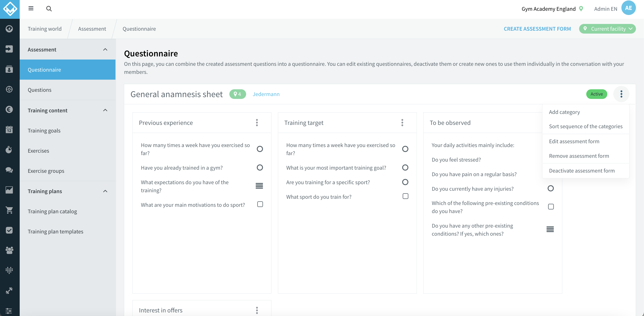Click the dumbbell icon in the sidebar
Image resolution: width=644 pixels, height=316 pixels.
point(9,290)
